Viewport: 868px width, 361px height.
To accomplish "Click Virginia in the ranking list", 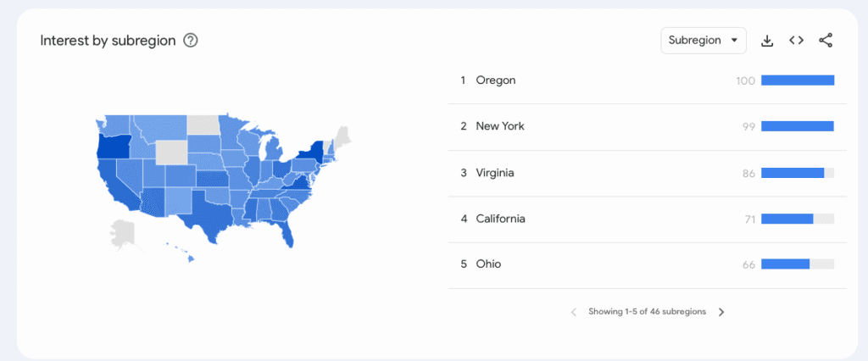I will tap(495, 173).
